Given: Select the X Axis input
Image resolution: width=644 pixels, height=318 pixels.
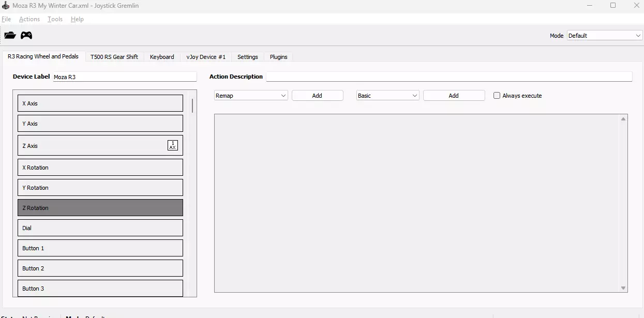Looking at the screenshot, I should tap(100, 103).
